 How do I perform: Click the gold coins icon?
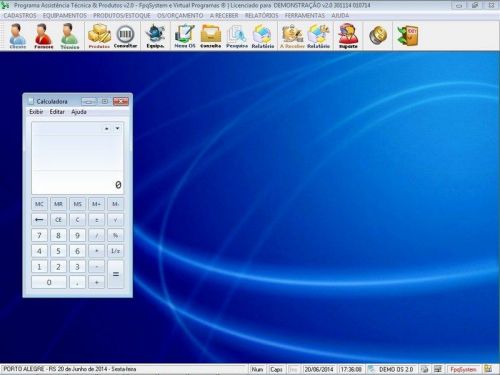(378, 35)
